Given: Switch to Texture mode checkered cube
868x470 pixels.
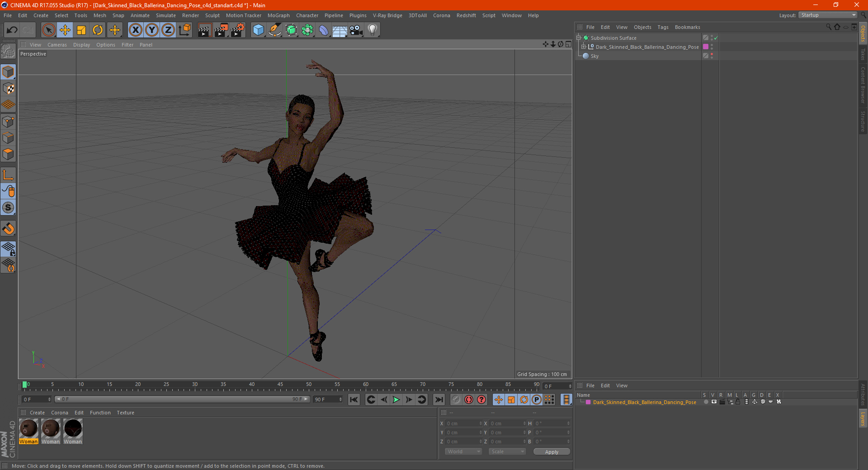Looking at the screenshot, I should [9, 89].
